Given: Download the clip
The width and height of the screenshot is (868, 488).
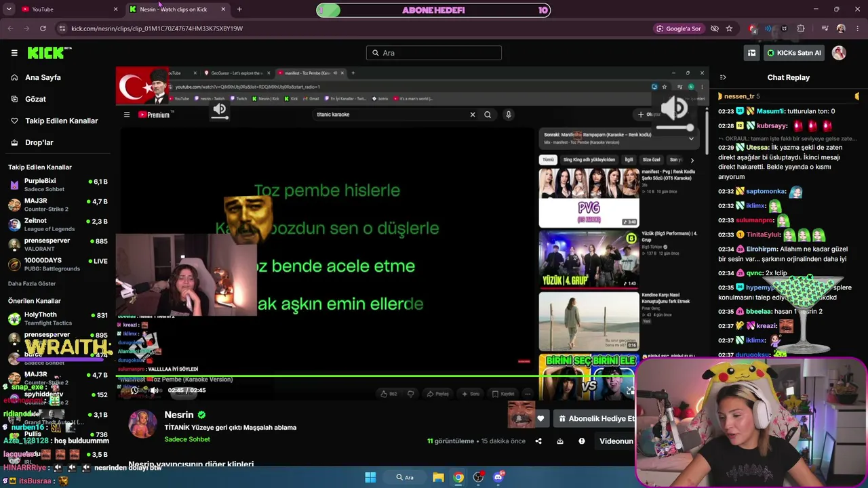Looking at the screenshot, I should [560, 441].
